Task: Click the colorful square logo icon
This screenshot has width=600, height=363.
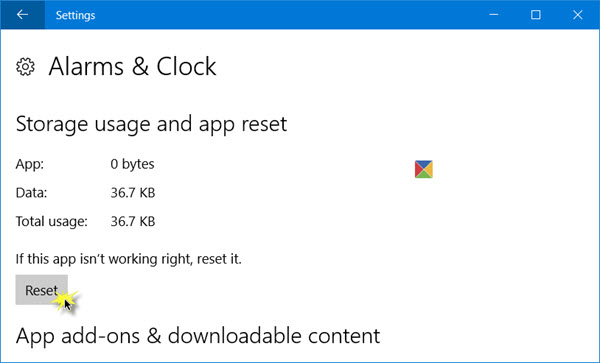Action: point(424,169)
